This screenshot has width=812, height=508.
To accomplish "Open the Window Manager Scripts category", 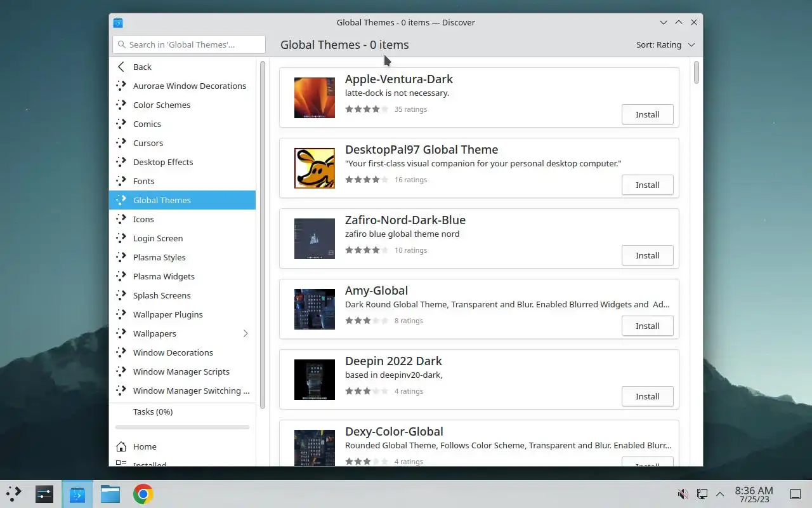I will [x=182, y=371].
